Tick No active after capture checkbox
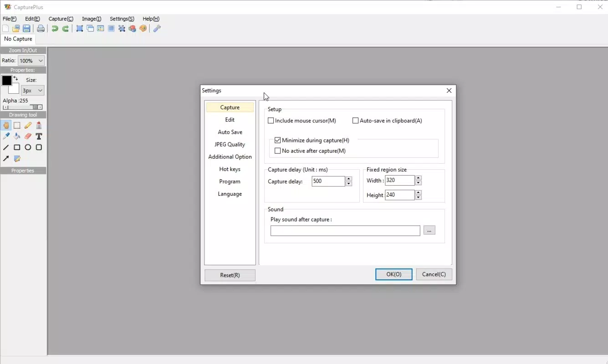 pyautogui.click(x=278, y=151)
